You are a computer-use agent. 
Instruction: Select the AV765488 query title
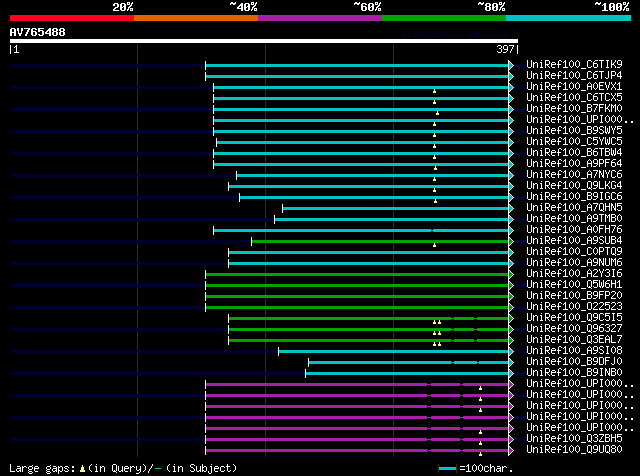(38, 32)
